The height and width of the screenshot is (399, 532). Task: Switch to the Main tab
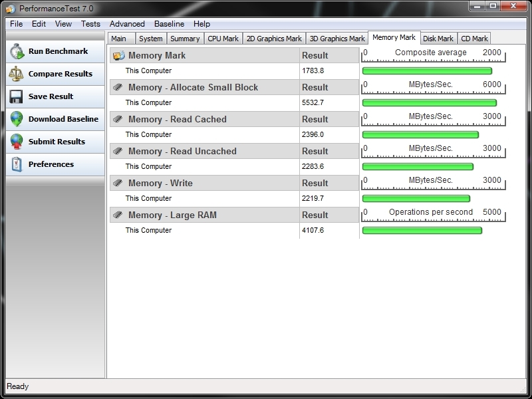click(122, 39)
